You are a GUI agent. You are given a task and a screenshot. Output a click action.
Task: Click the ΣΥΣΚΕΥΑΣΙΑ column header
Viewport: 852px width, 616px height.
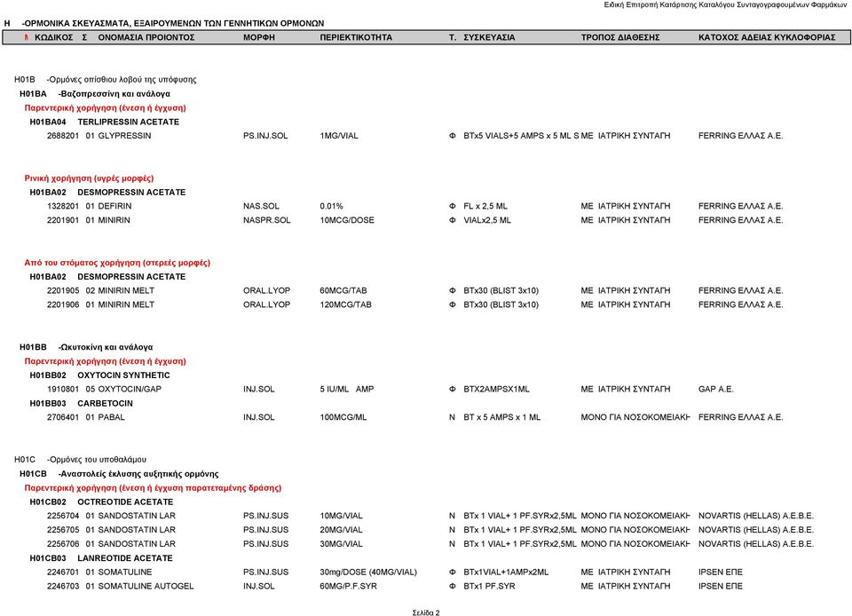(489, 37)
